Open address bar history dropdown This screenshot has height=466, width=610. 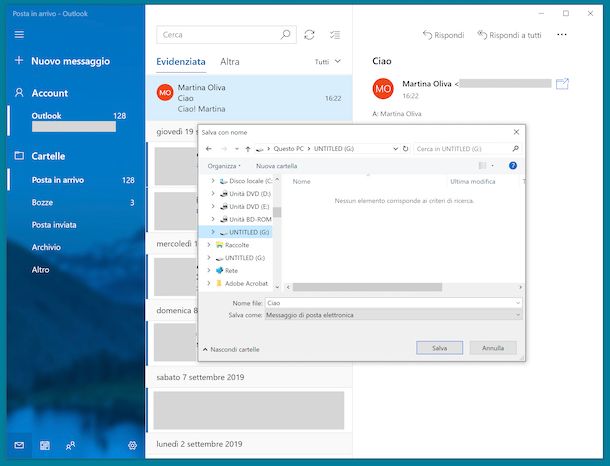tap(395, 149)
